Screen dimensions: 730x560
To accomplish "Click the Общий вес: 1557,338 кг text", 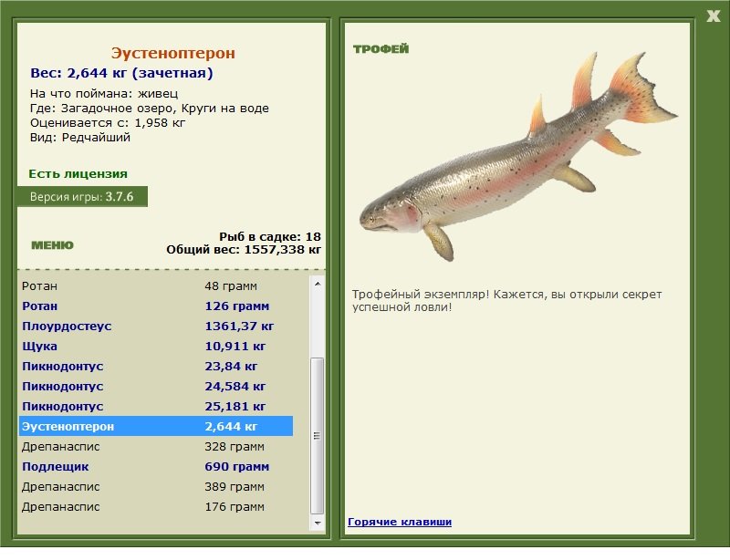I will pos(244,250).
